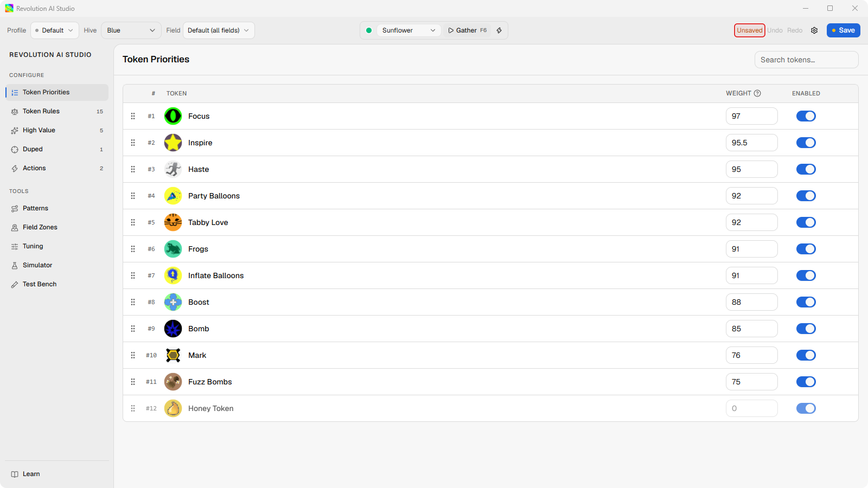Open the Learn link in sidebar

[x=57, y=474]
